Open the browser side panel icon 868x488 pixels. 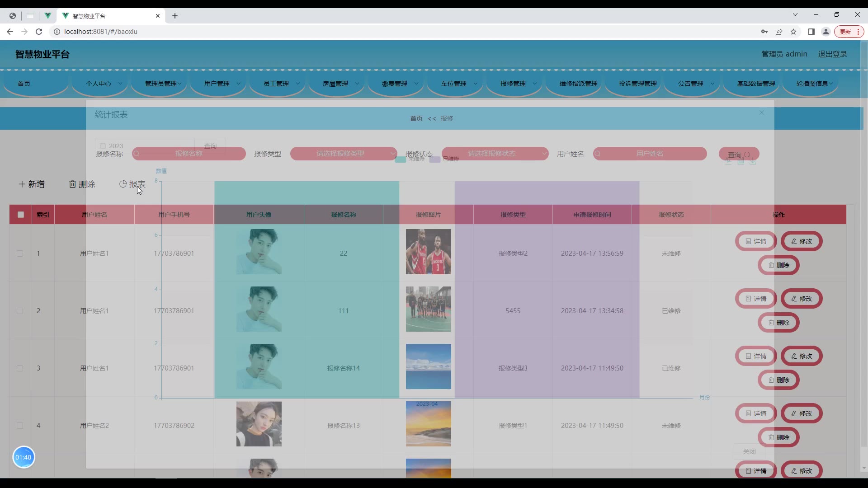[x=811, y=32]
